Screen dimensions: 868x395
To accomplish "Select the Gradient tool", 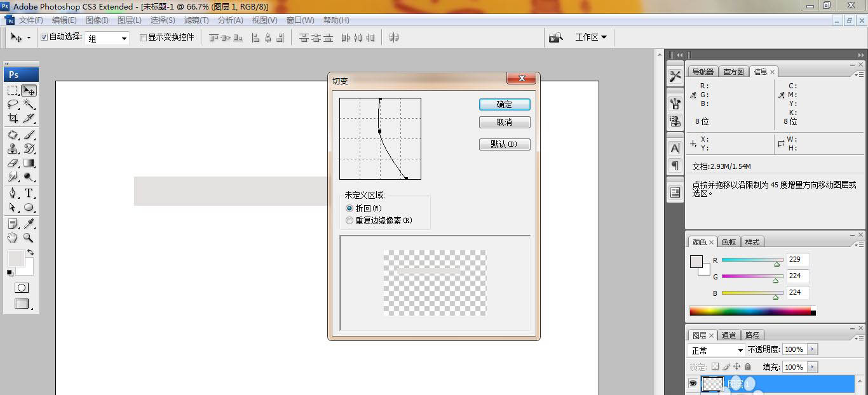I will click(29, 163).
